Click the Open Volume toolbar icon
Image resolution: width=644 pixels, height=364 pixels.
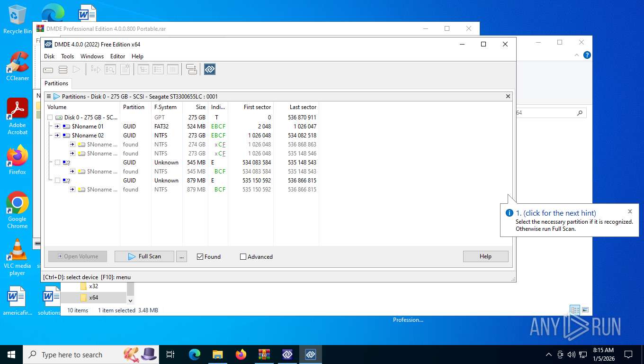[x=96, y=70]
